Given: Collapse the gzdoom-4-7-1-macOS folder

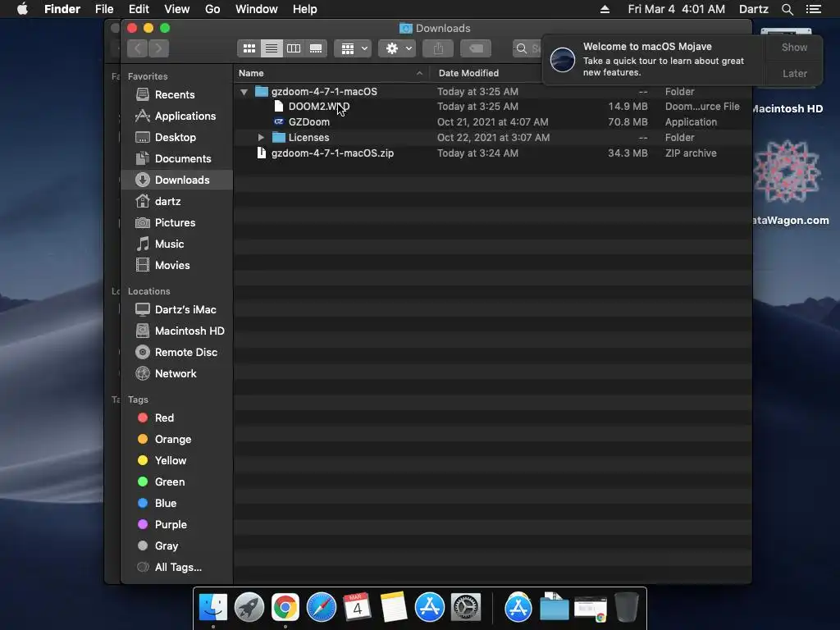Looking at the screenshot, I should (244, 92).
